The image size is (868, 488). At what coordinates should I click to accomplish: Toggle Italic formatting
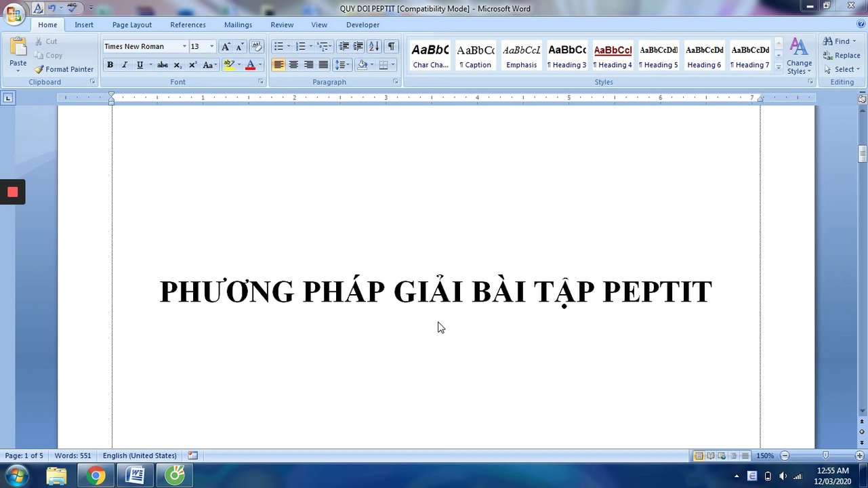pos(125,65)
